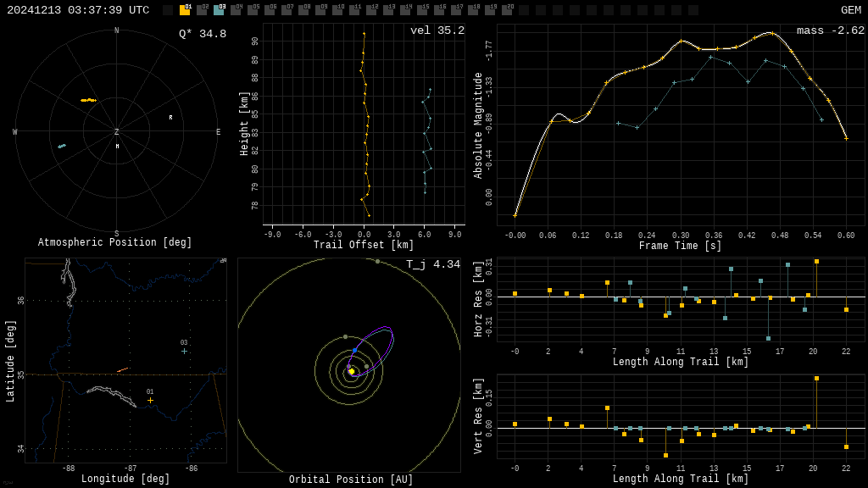This screenshot has width=868, height=488.
Task: Toggle the station 04 indicator box
Action: point(236,10)
